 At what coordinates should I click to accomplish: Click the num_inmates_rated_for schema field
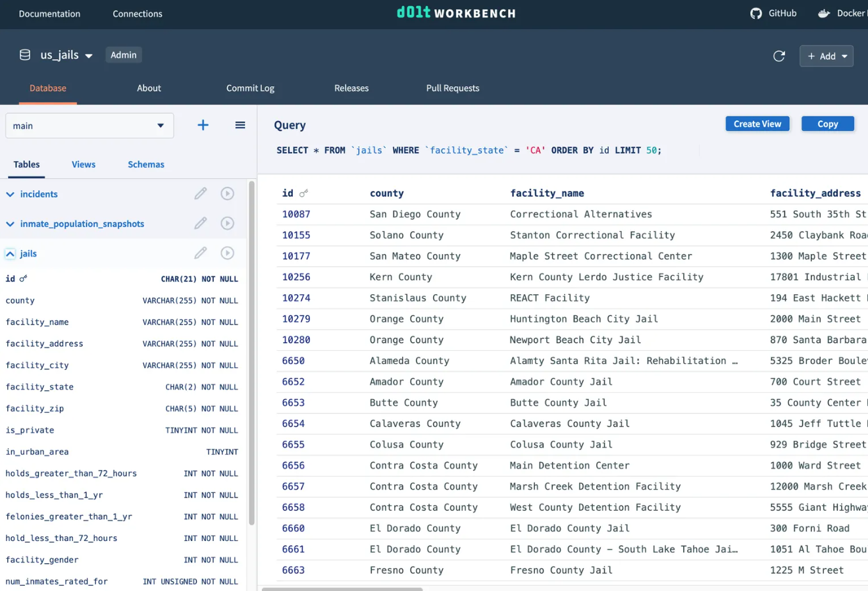click(x=122, y=582)
